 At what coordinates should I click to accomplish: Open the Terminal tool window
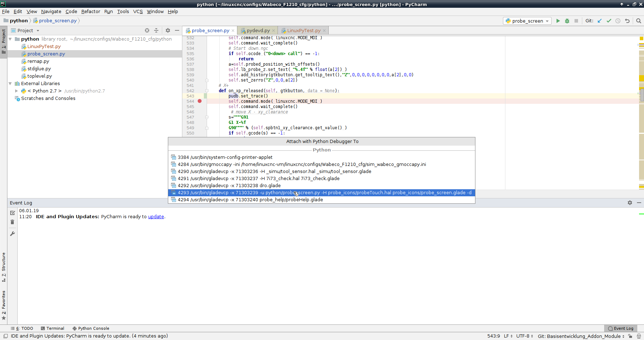pos(53,328)
